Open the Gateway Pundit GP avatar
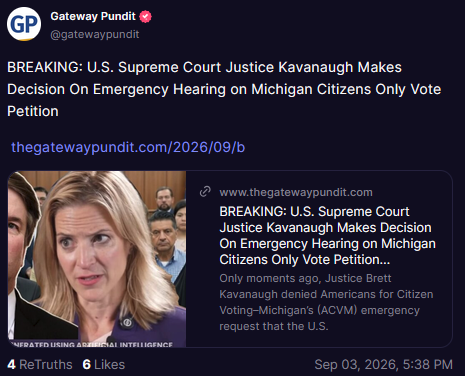Image resolution: width=465 pixels, height=376 pixels. 24,24
